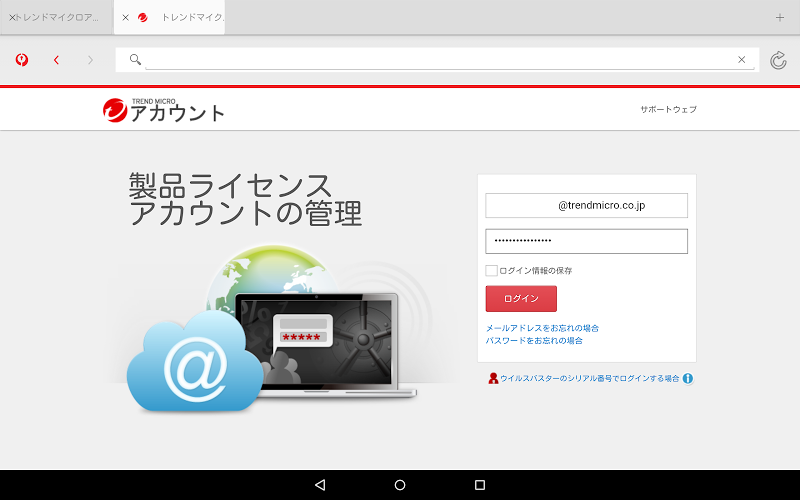The height and width of the screenshot is (500, 800).
Task: Click the 製品ライセンス アカウントの管理 heading
Action: [245, 199]
